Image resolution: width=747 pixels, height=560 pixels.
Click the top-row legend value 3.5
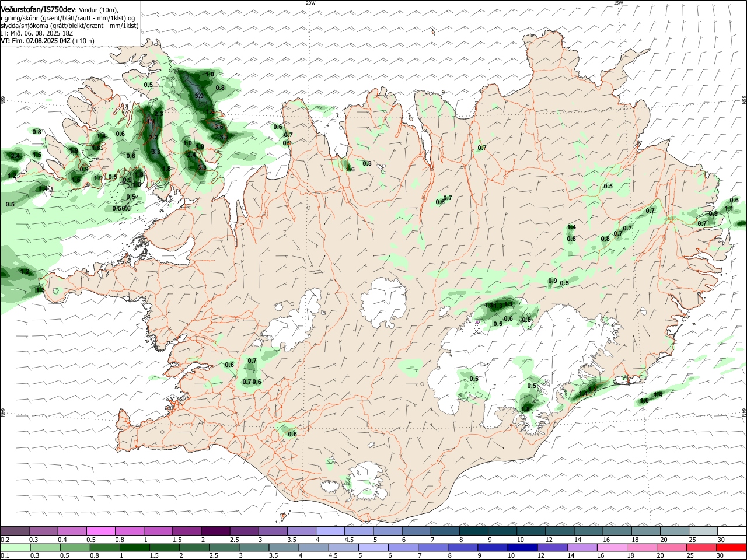[291, 540]
